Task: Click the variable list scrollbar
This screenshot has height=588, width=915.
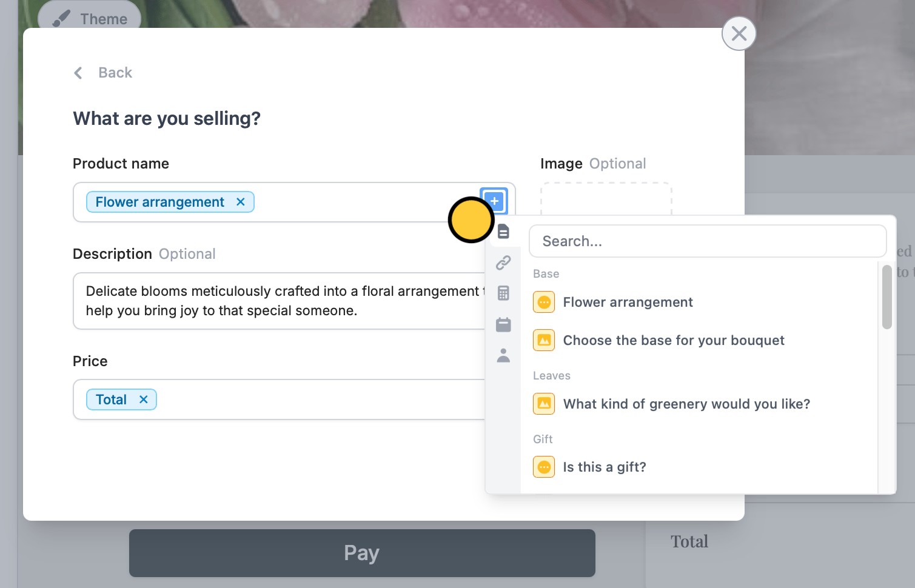Action: click(x=887, y=297)
